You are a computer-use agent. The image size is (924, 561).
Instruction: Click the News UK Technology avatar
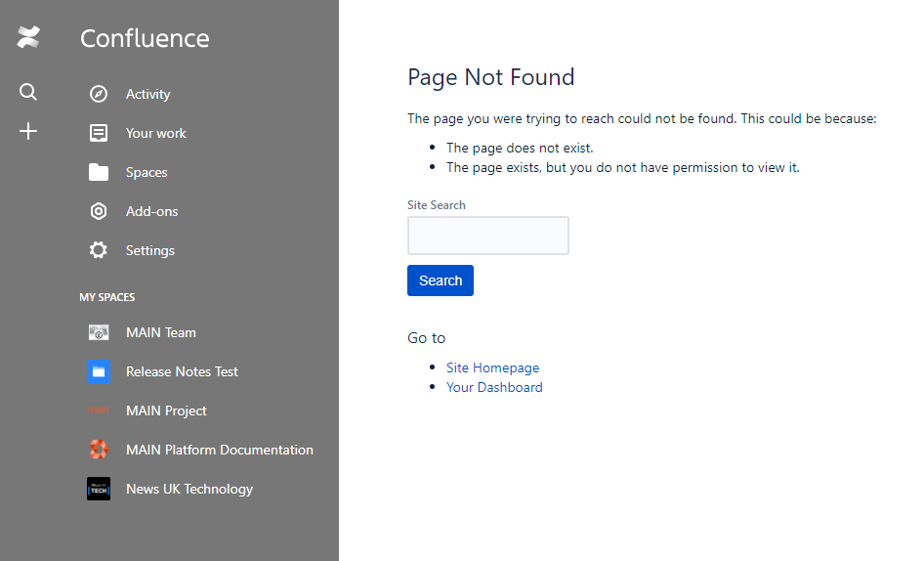click(99, 489)
